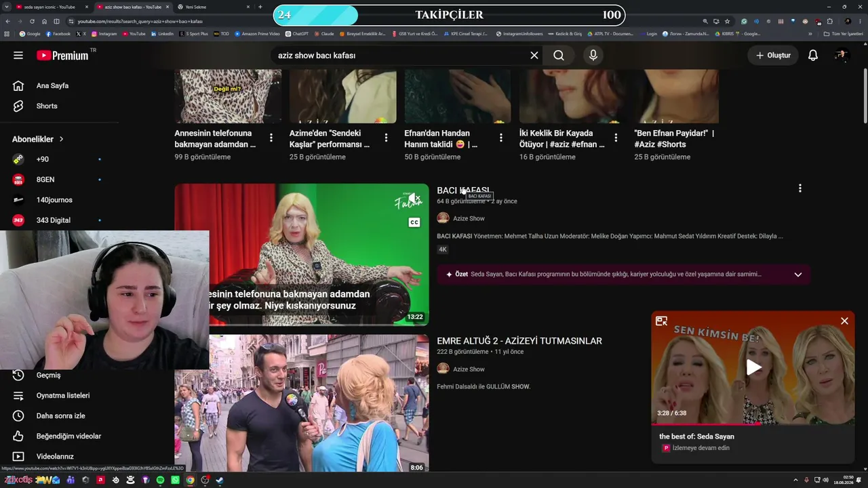Image resolution: width=868 pixels, height=488 pixels.
Task: Open Shorts in the sidebar
Action: pyautogui.click(x=47, y=106)
